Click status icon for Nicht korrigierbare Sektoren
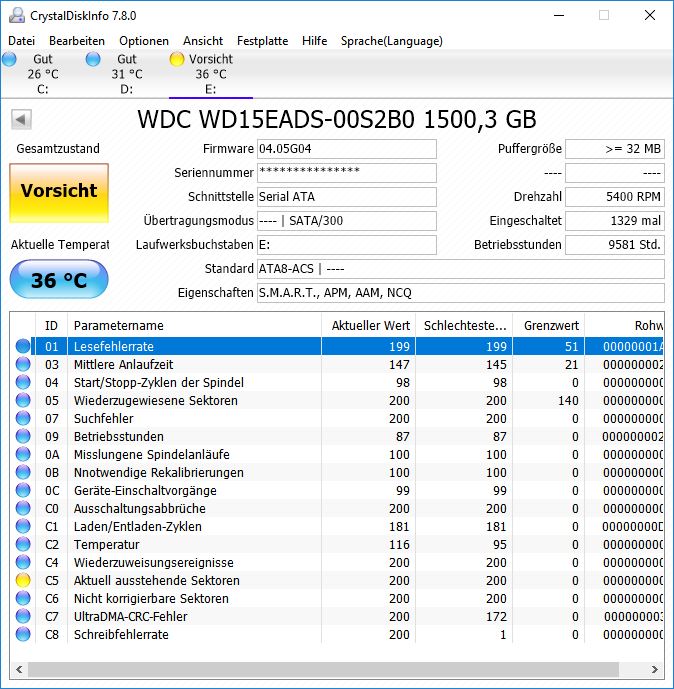The width and height of the screenshot is (674, 689). 23,598
